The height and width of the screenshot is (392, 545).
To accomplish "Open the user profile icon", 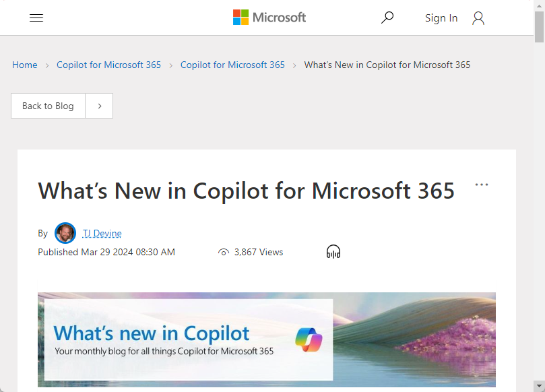I will click(478, 18).
